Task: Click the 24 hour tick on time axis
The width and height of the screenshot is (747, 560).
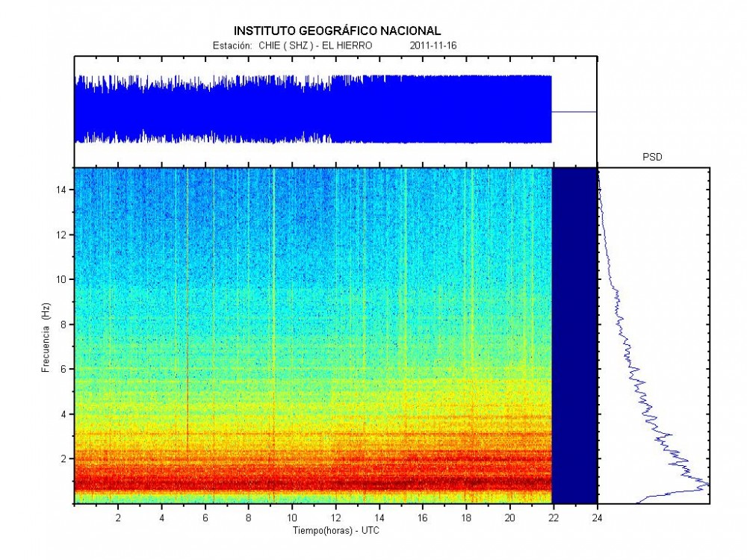Action: (x=597, y=517)
